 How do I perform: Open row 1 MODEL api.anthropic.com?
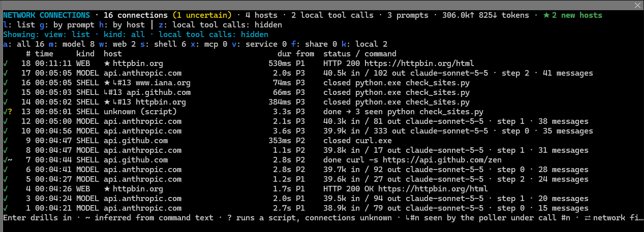(x=322, y=208)
